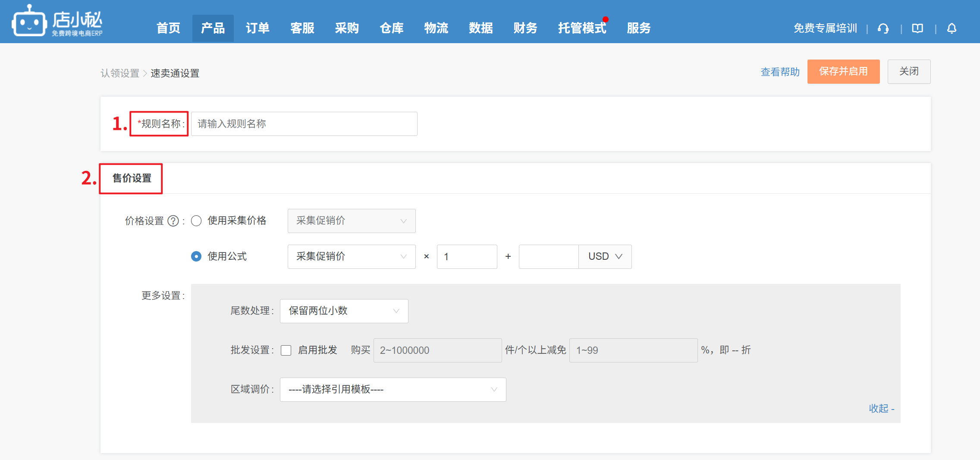Open the notification bell
Image resolution: width=980 pixels, height=460 pixels.
click(952, 28)
